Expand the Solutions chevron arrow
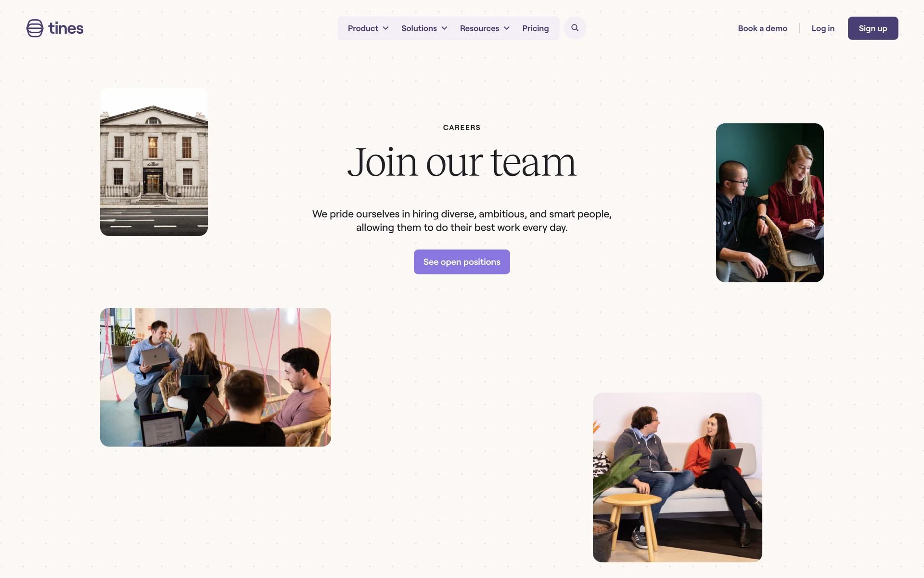Screen dimensions: 924x578 pos(444,28)
